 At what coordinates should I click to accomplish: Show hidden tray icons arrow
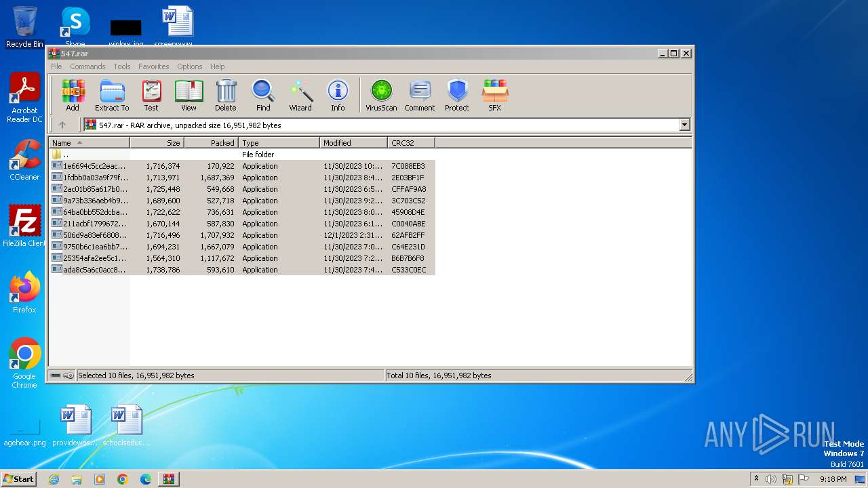[x=756, y=479]
